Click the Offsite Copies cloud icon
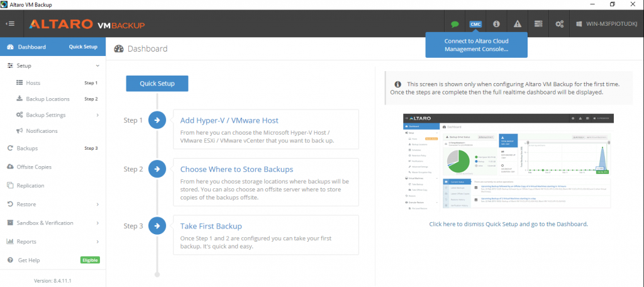Viewport: 644px width, 287px height. pyautogui.click(x=10, y=167)
